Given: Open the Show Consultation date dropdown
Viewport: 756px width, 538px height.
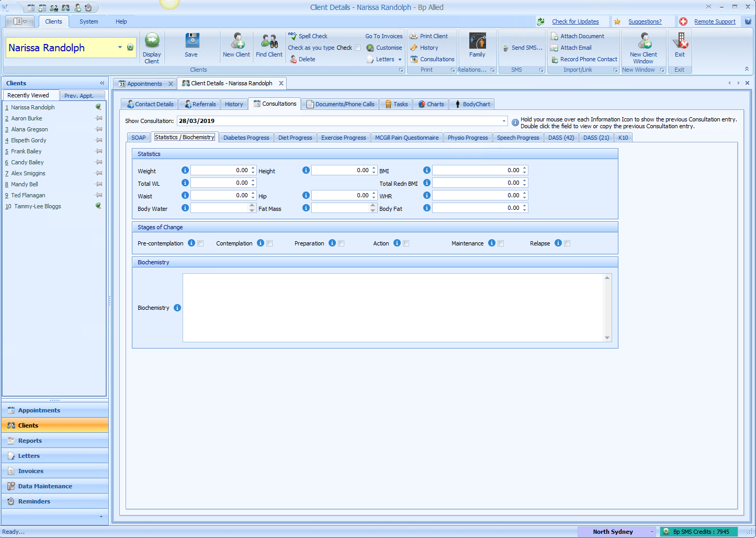Looking at the screenshot, I should (504, 121).
